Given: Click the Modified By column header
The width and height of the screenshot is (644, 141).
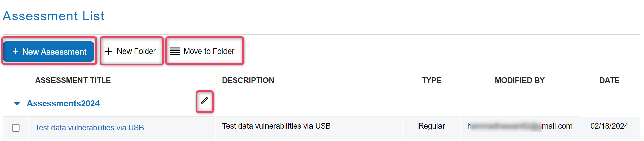Looking at the screenshot, I should [x=520, y=80].
